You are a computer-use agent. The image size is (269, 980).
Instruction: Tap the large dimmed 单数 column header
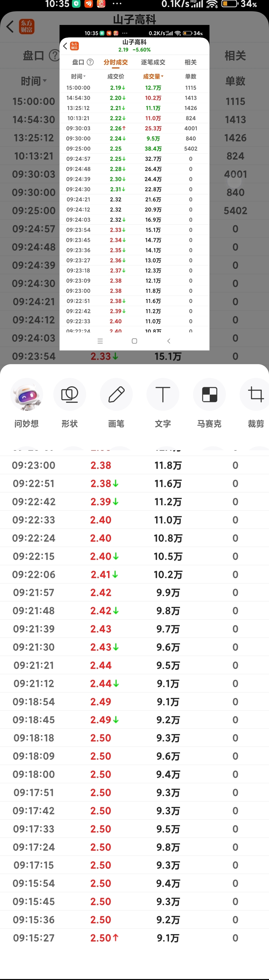coord(235,81)
